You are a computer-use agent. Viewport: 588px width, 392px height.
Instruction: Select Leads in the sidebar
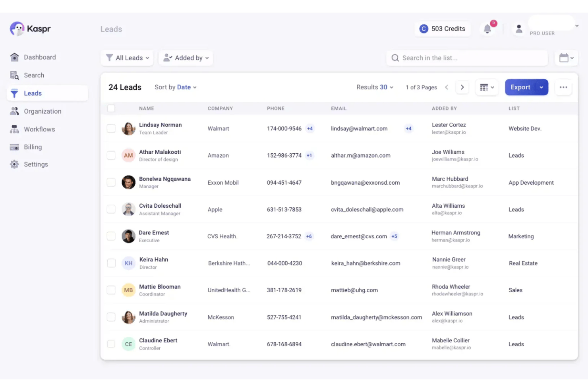[47, 93]
